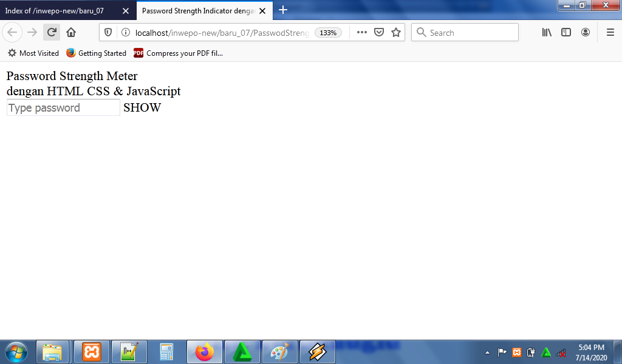
Task: Open page actions three-dot menu
Action: click(x=362, y=33)
